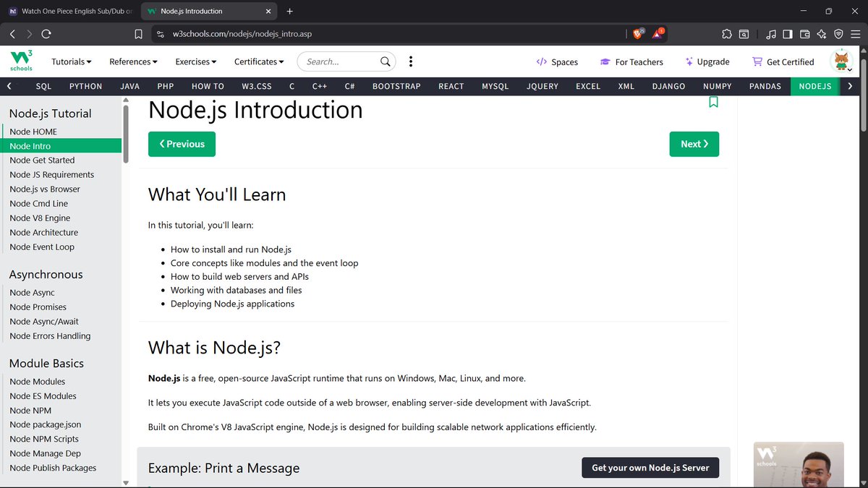868x488 pixels.
Task: Click the Get Certified link
Action: pyautogui.click(x=783, y=61)
